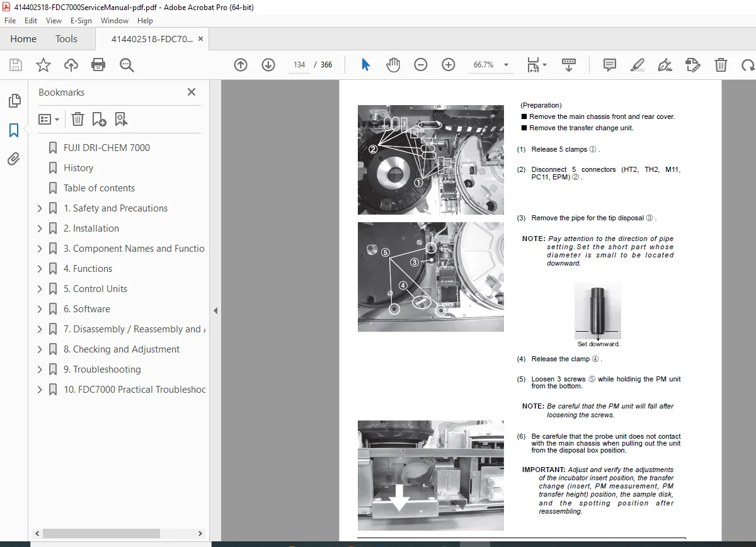Print the document using the printer icon
The width and height of the screenshot is (756, 547).
point(98,65)
